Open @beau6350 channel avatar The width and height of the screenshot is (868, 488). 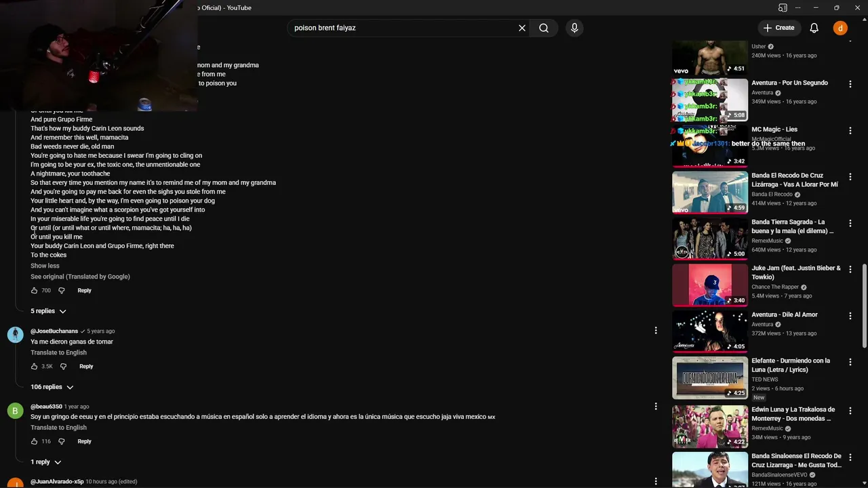(x=15, y=410)
